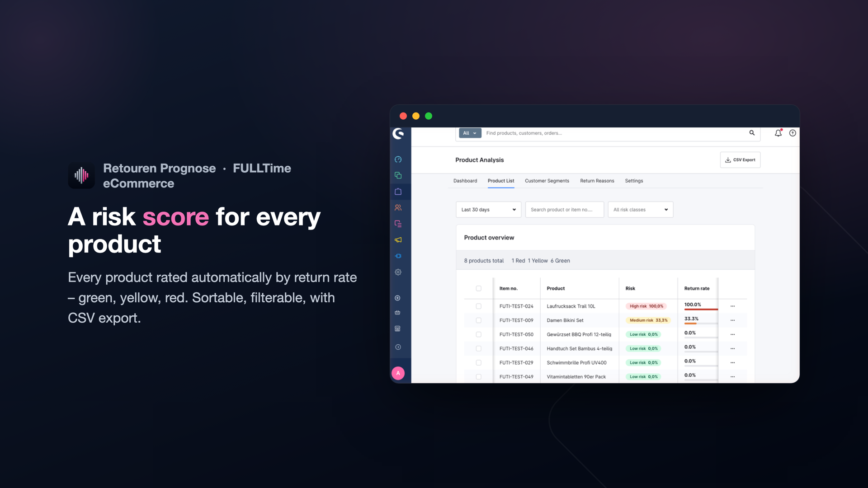Sort by the 'Return rate' column header

(x=697, y=288)
